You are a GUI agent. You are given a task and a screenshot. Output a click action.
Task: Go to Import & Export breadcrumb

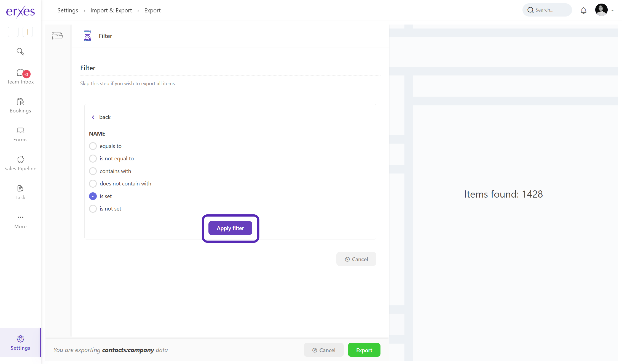(111, 10)
